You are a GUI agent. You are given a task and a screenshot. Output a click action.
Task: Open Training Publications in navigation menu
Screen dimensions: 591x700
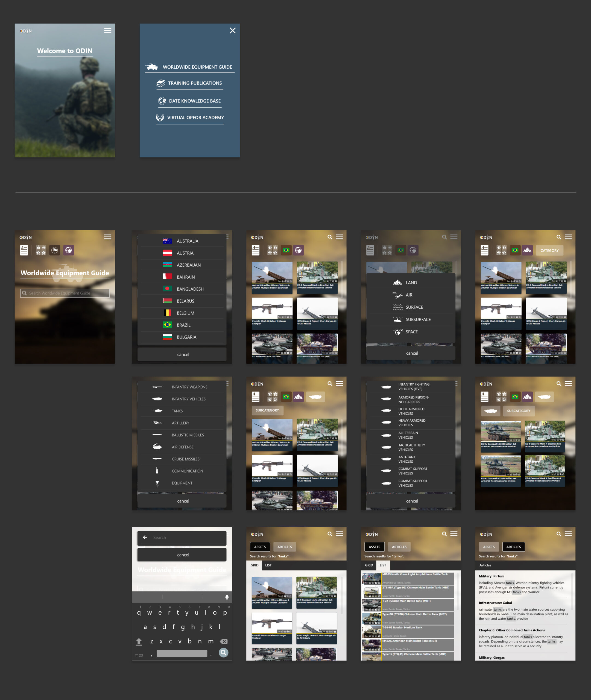pos(190,83)
